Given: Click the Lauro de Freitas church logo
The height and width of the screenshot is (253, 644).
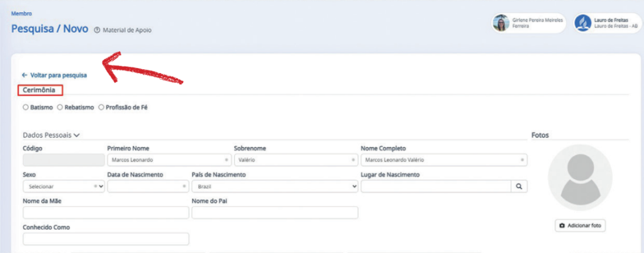Looking at the screenshot, I should click(584, 23).
